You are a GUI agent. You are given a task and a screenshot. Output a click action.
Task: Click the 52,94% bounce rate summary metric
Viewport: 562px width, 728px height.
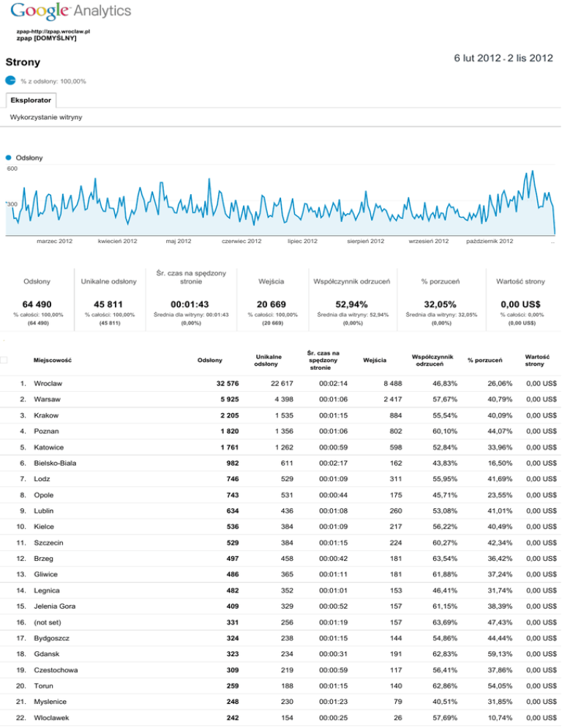[x=351, y=304]
